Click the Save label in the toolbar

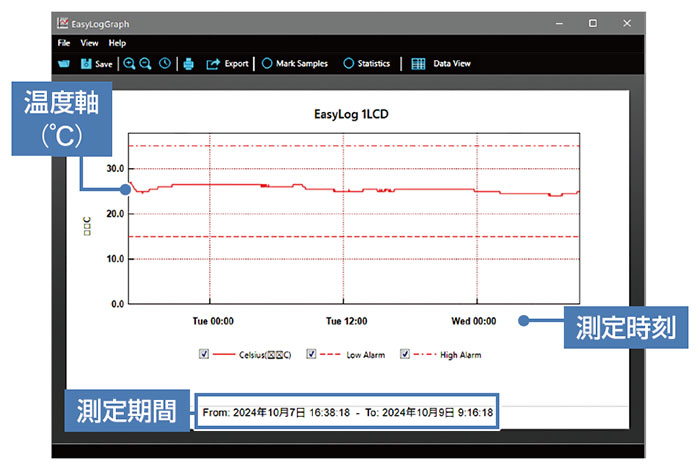coord(104,64)
